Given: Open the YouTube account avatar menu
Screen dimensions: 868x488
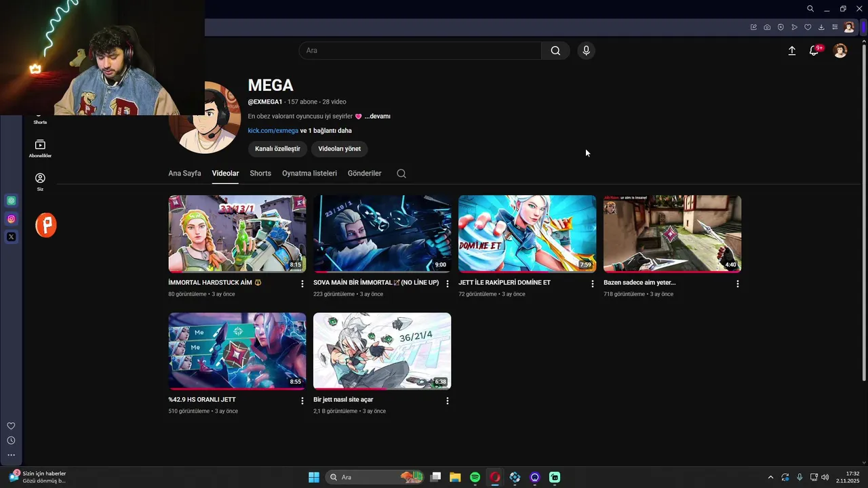Looking at the screenshot, I should (840, 51).
